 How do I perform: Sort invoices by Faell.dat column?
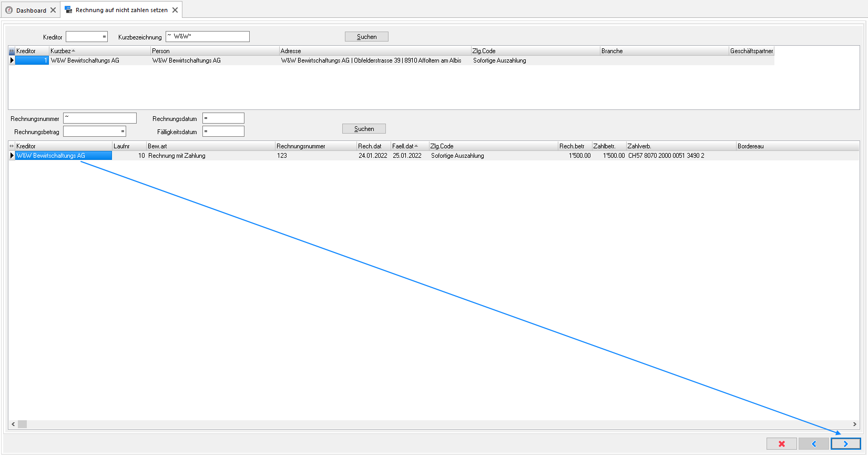(x=410, y=146)
